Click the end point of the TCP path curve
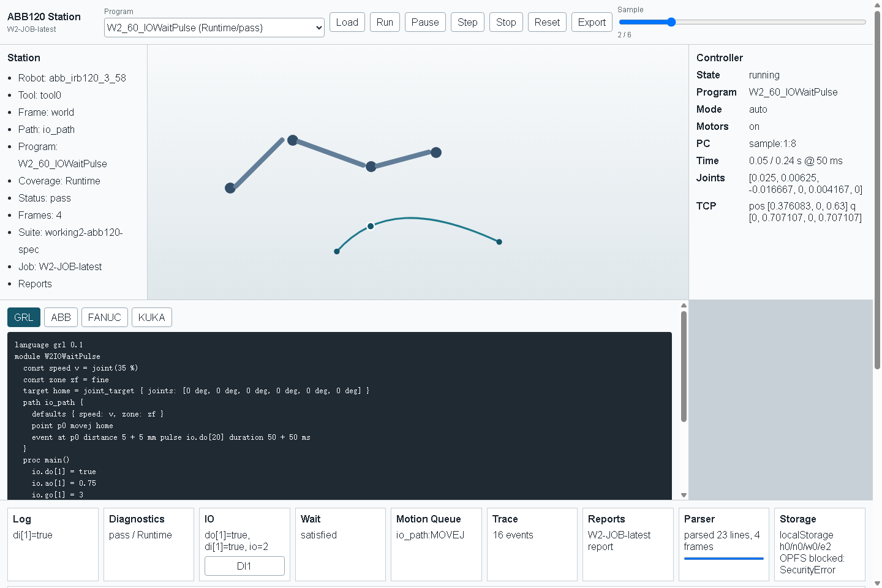The height and width of the screenshot is (588, 882). 499,242
